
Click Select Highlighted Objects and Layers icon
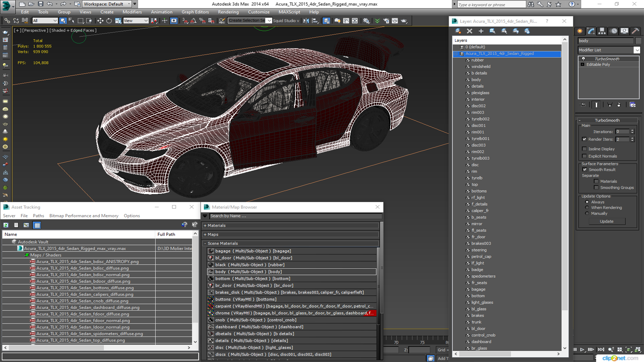[x=492, y=31]
